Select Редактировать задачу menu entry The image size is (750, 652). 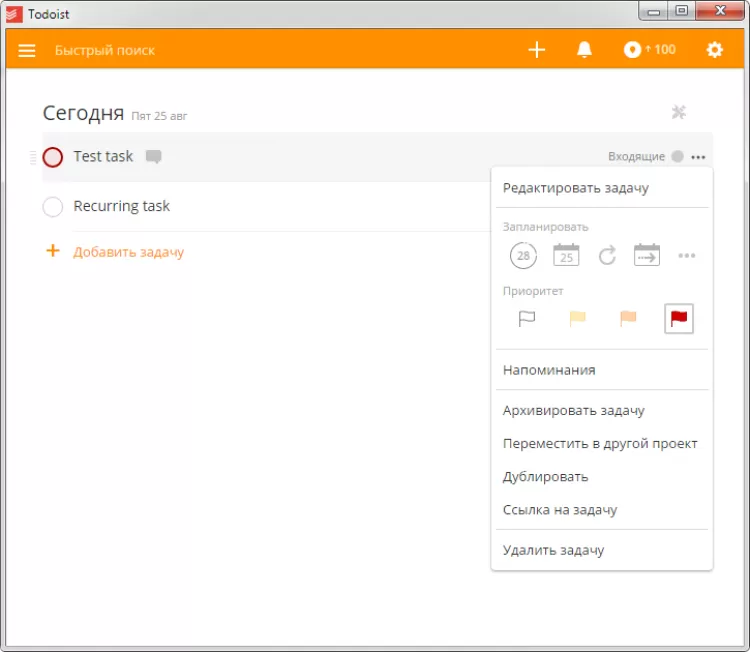pos(575,188)
